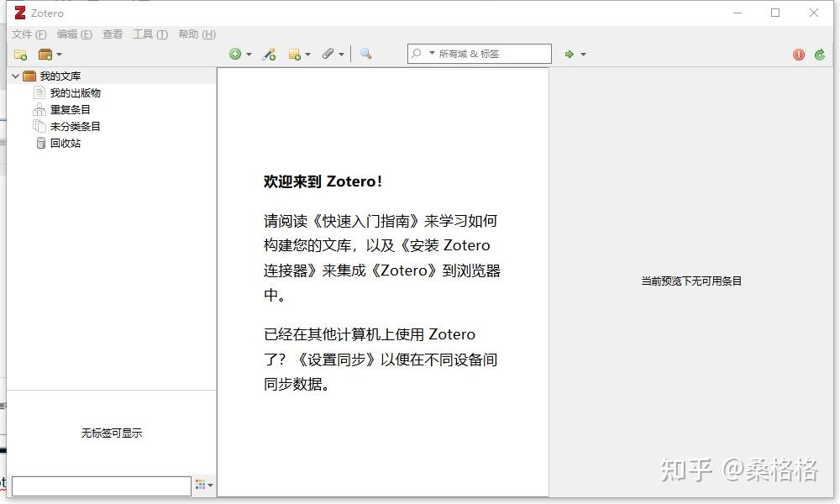The height and width of the screenshot is (504, 840).
Task: Add an attachment with the paperclip icon
Action: pos(328,54)
